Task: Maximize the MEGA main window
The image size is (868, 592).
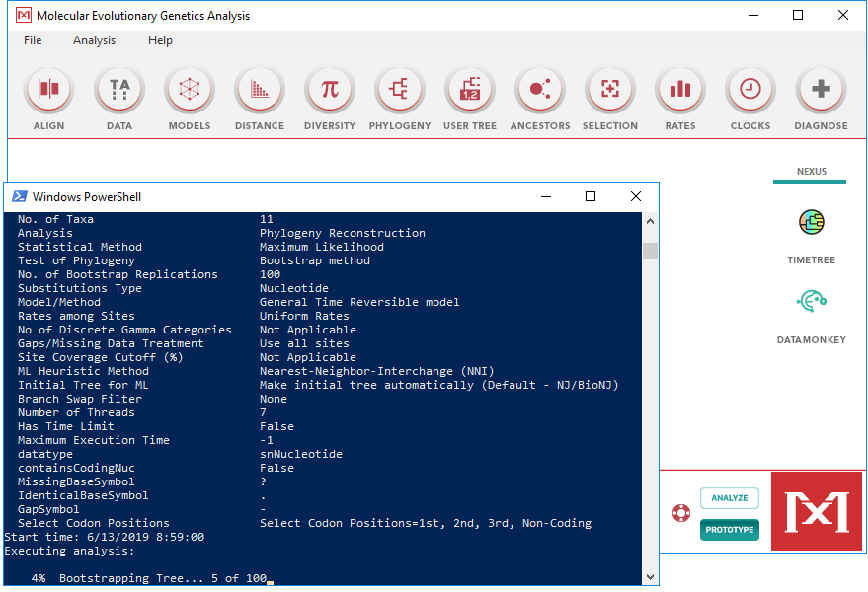Action: coord(798,15)
